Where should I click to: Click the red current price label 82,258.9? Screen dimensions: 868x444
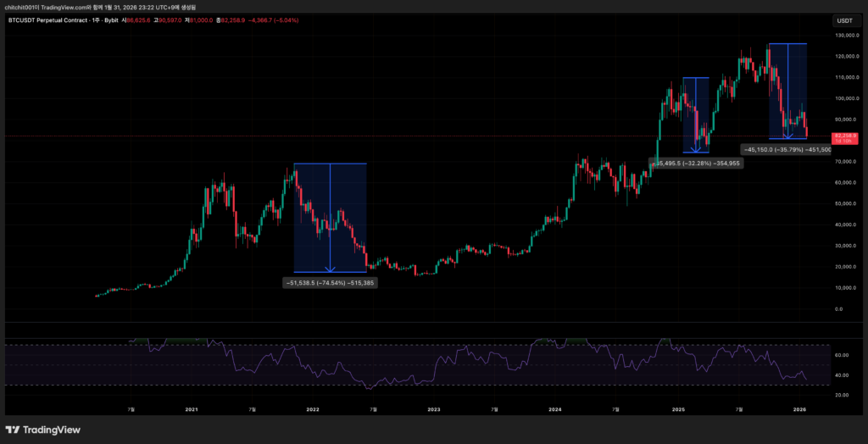point(845,136)
